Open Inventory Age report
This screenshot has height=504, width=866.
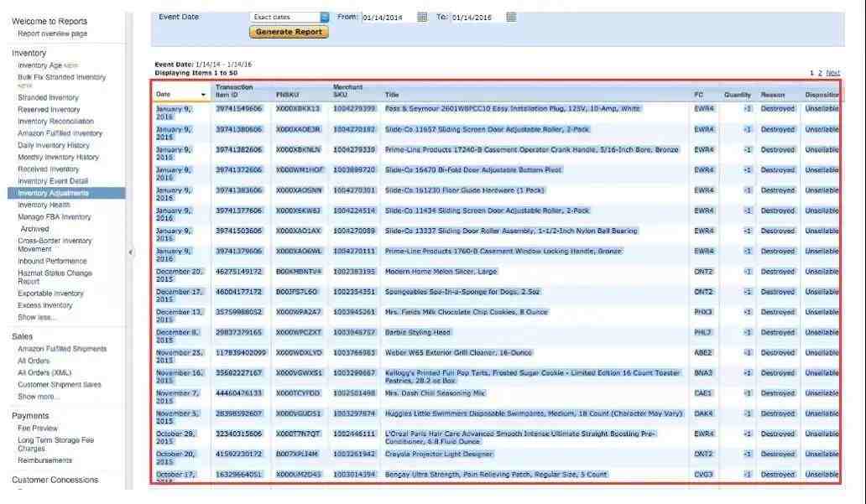[39, 65]
